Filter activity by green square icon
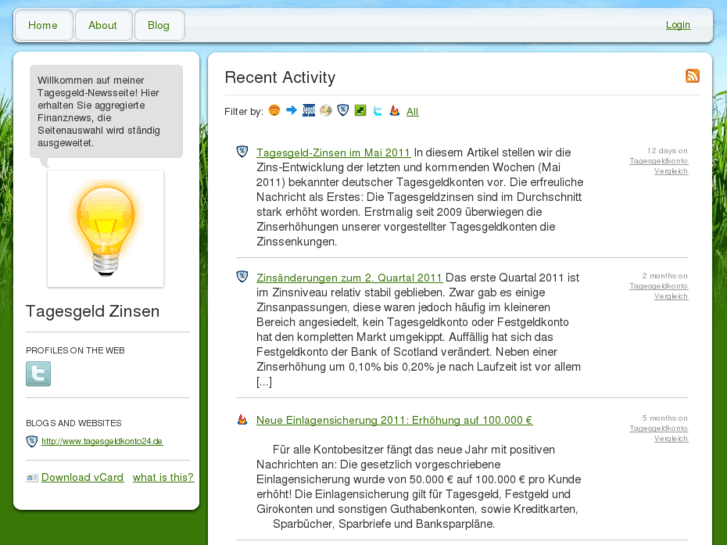This screenshot has width=727, height=545. point(360,111)
